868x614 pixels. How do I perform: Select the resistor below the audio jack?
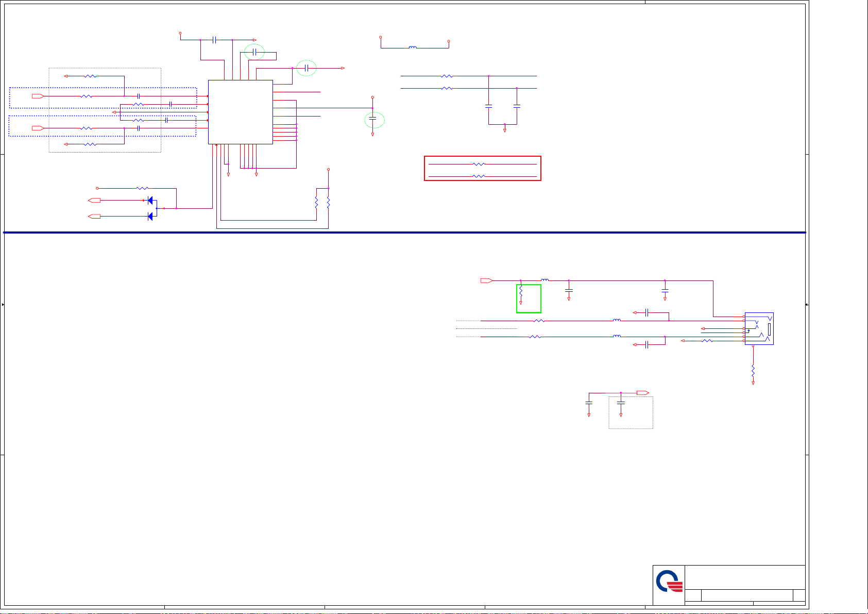(753, 370)
